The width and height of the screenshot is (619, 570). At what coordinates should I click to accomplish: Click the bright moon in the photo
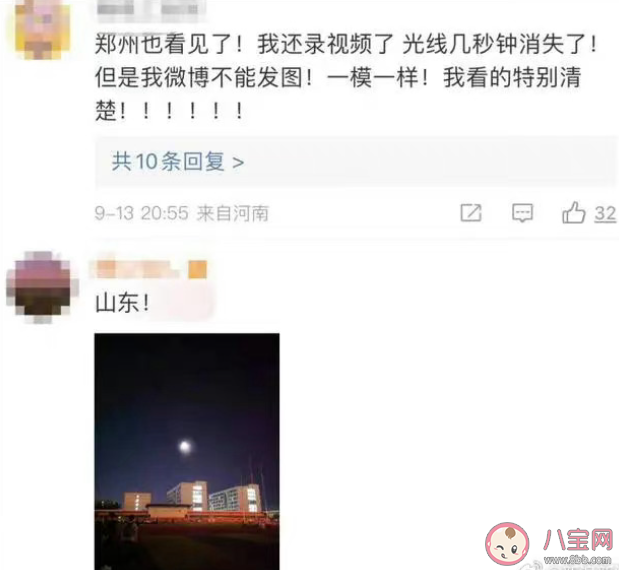[184, 446]
